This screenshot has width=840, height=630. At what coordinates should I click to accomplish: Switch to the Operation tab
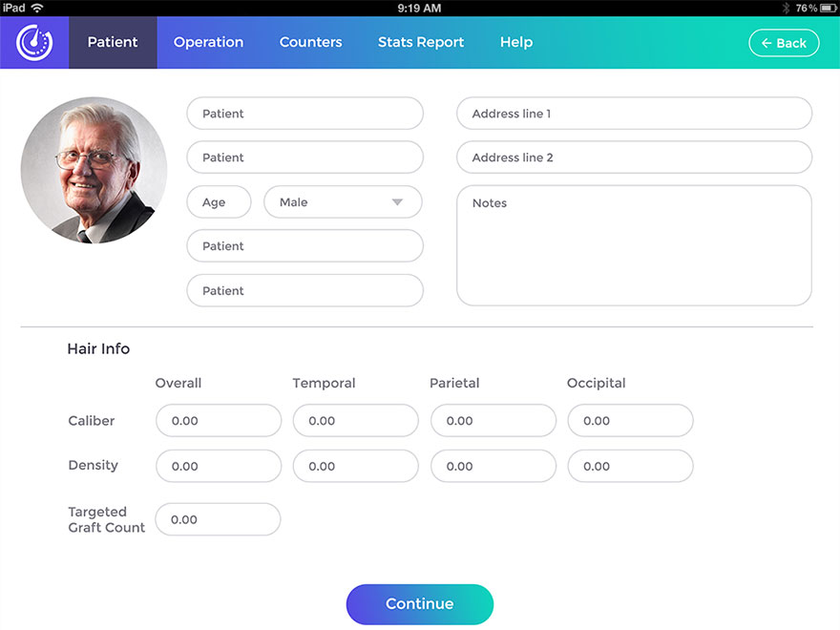[208, 42]
